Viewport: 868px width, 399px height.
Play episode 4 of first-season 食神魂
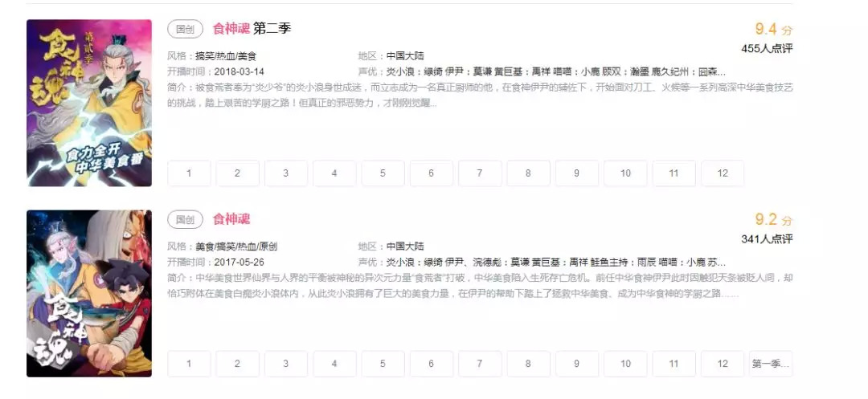334,364
